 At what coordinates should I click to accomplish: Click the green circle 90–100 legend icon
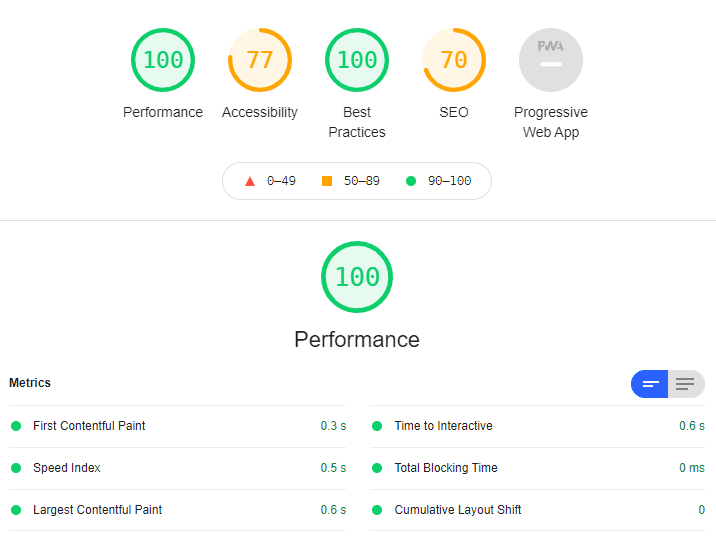(411, 181)
